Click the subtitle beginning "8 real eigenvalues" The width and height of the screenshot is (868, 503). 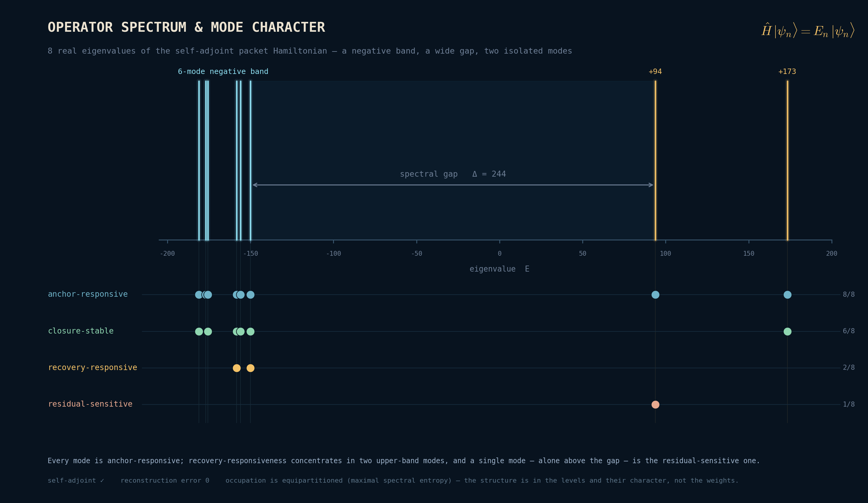click(x=310, y=51)
